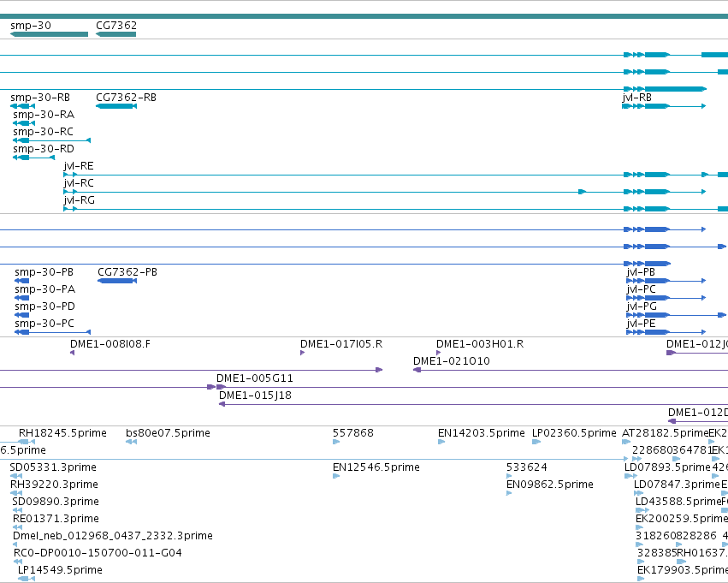Select the jvl-RE transcript label
Screen dimensions: 728x583
79,166
